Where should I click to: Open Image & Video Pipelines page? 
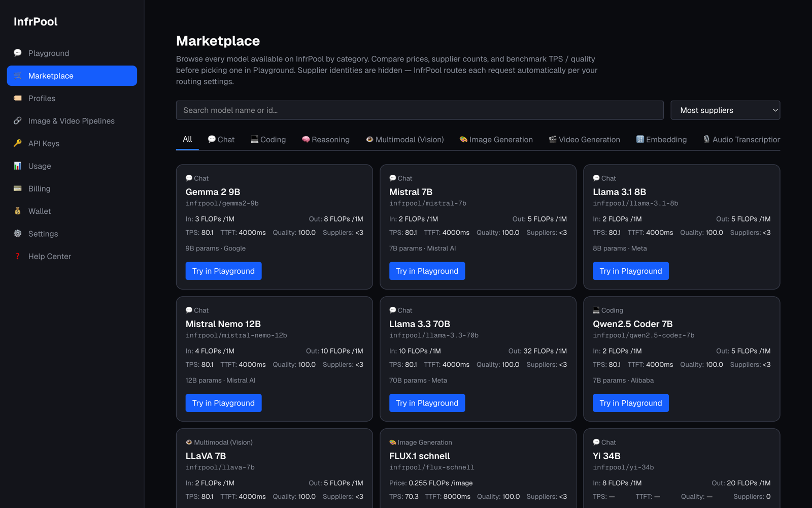point(72,120)
